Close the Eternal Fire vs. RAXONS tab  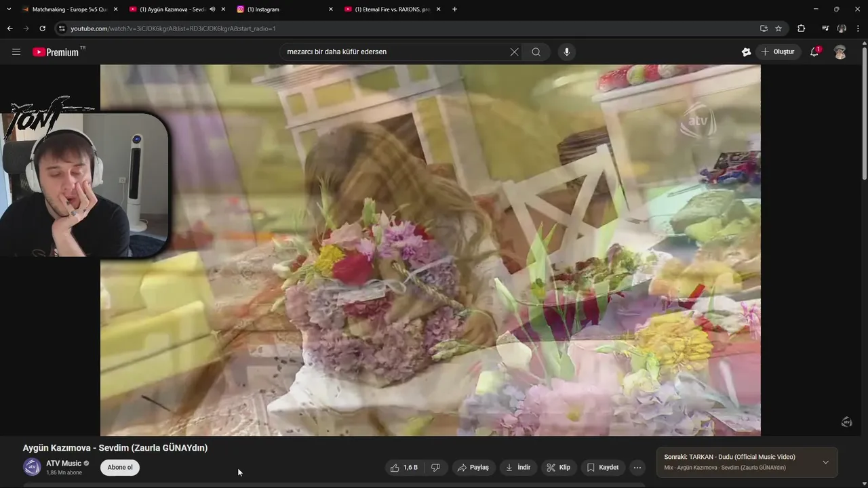[x=439, y=9]
